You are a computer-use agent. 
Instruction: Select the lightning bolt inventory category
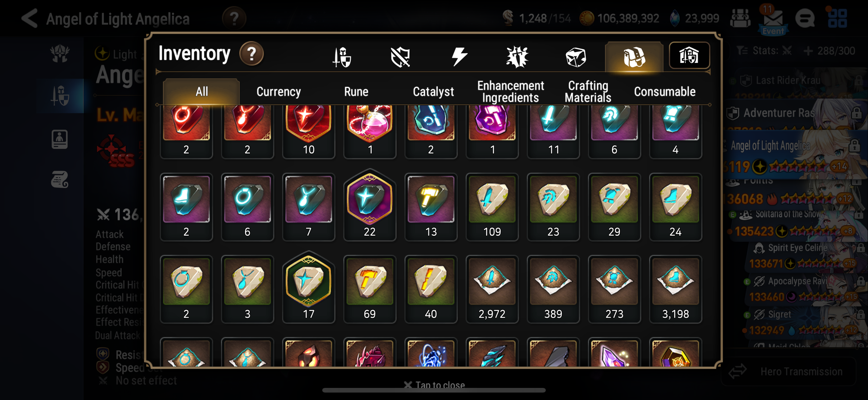pyautogui.click(x=459, y=56)
